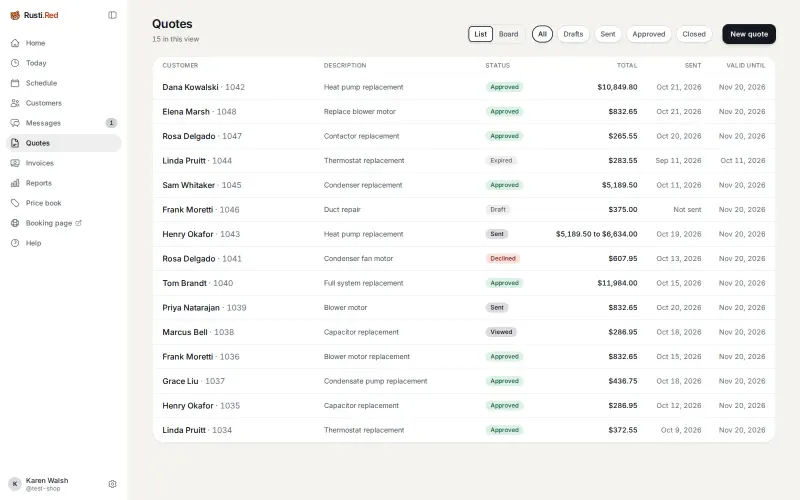The image size is (800, 500).
Task: Select the All filter pill
Action: coord(542,34)
